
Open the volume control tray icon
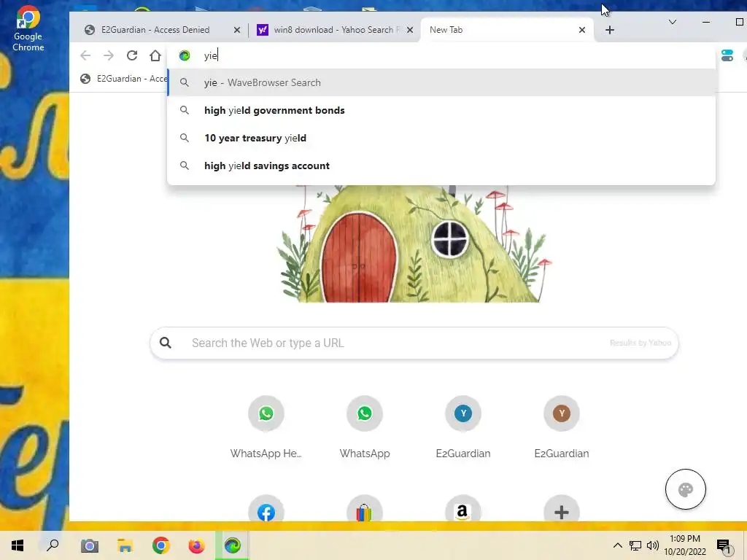click(653, 545)
